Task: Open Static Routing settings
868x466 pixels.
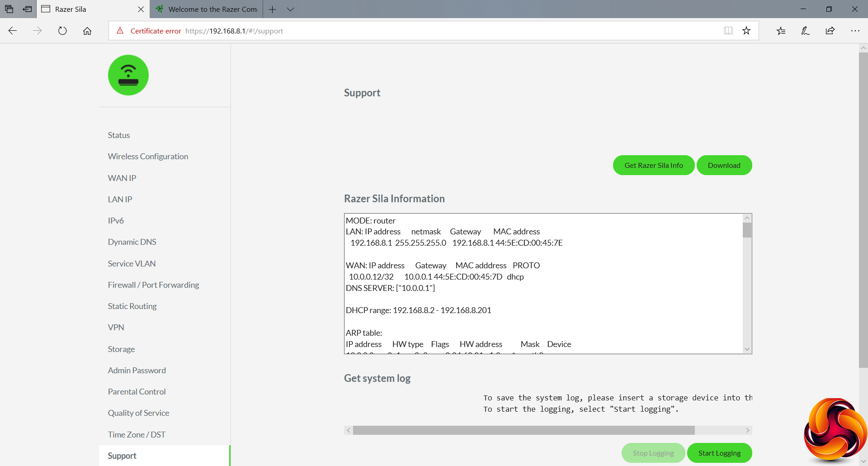Action: pyautogui.click(x=132, y=306)
